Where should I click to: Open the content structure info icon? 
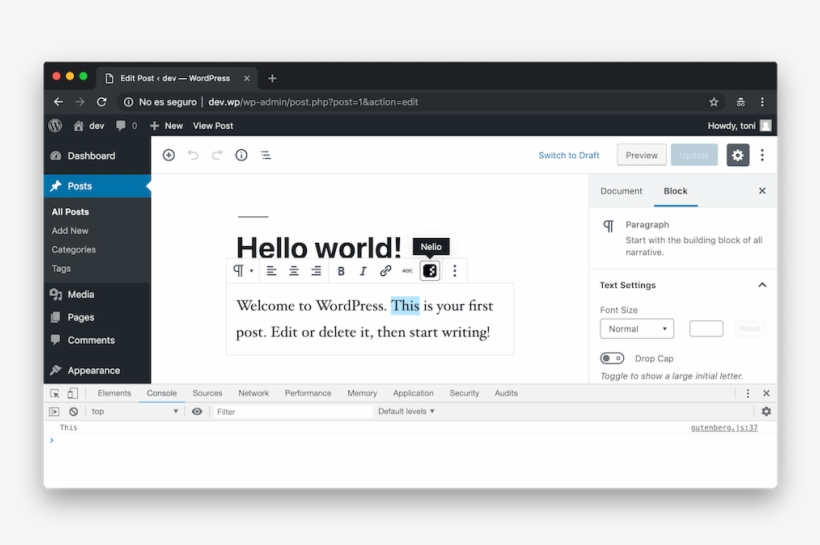[241, 155]
